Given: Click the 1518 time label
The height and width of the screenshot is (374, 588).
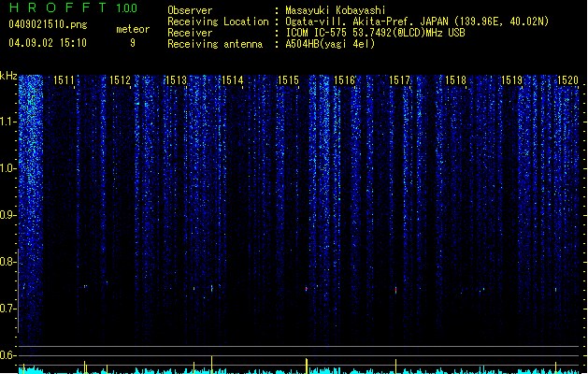Looking at the screenshot, I should click(x=455, y=80).
